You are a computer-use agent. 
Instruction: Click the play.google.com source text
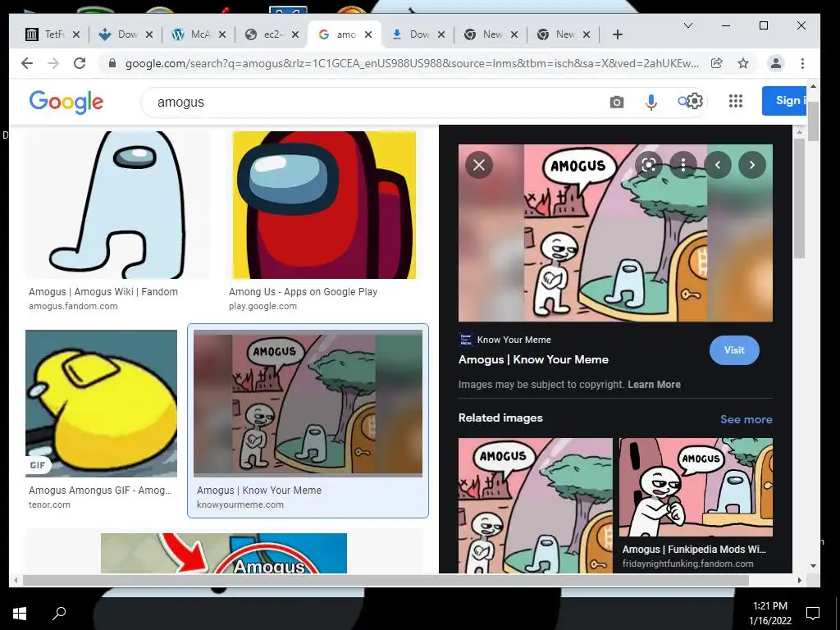coord(262,307)
